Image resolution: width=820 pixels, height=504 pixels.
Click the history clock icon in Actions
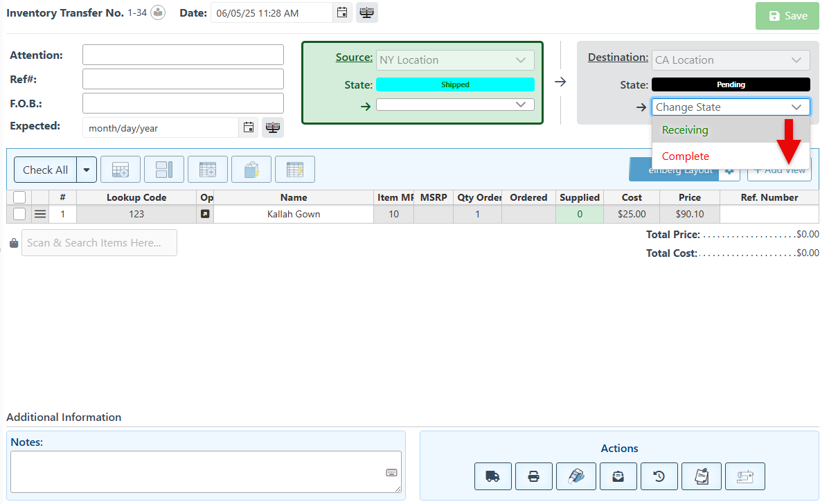[x=659, y=476]
